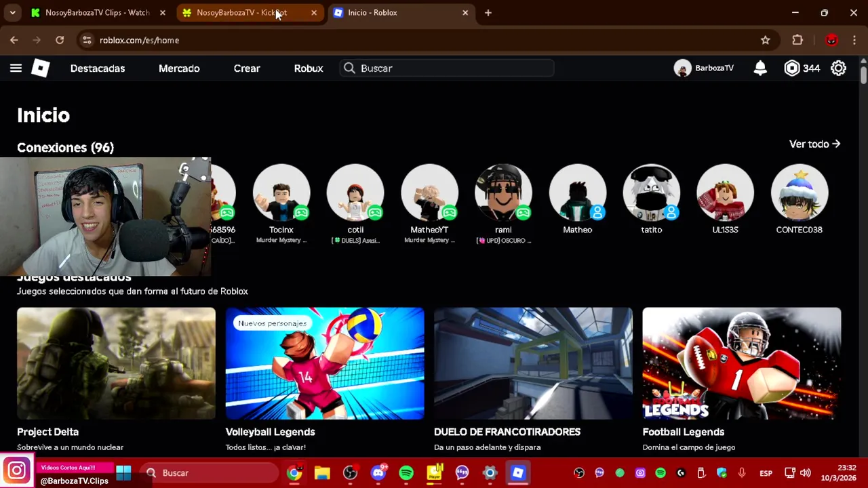Click the Project Delta title text
The height and width of the screenshot is (488, 868).
coord(47,432)
